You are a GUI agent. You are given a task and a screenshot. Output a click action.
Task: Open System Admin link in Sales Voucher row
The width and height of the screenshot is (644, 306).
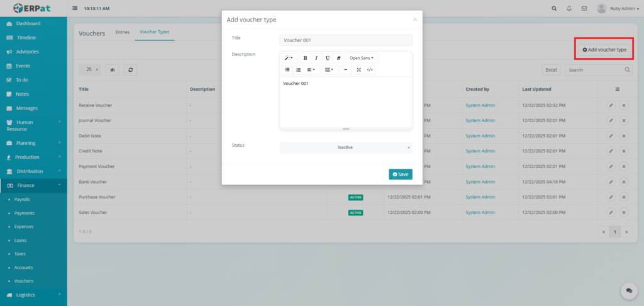point(480,212)
